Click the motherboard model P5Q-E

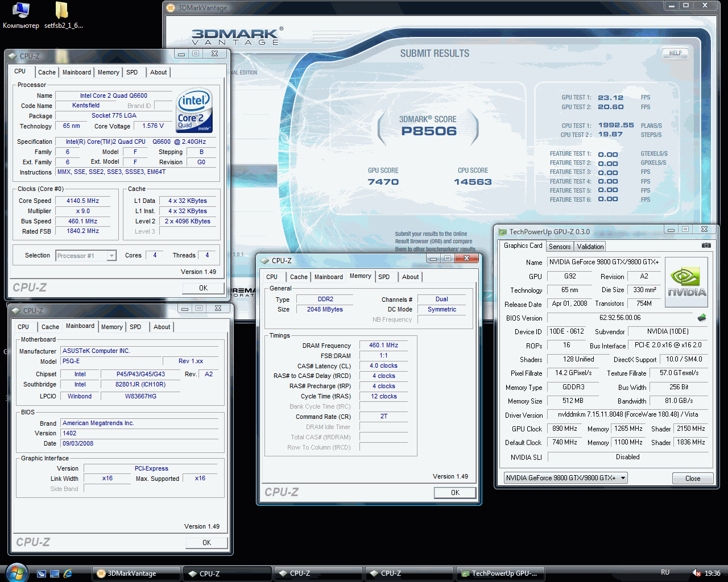[111, 361]
